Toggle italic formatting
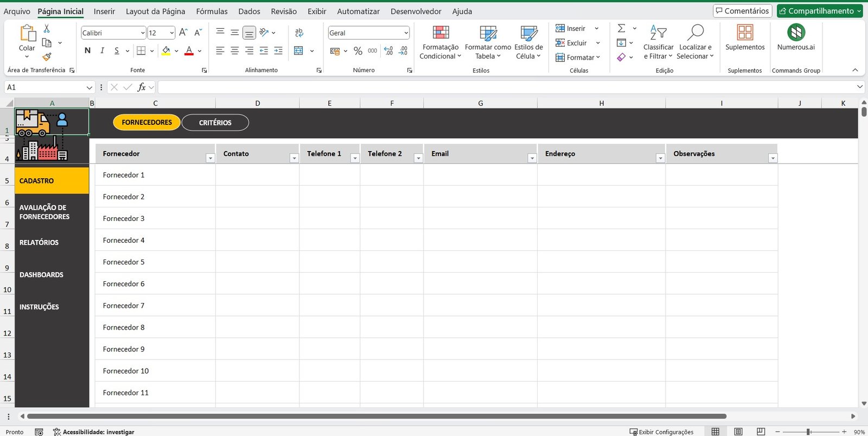Image resolution: width=868 pixels, height=436 pixels. (x=102, y=50)
